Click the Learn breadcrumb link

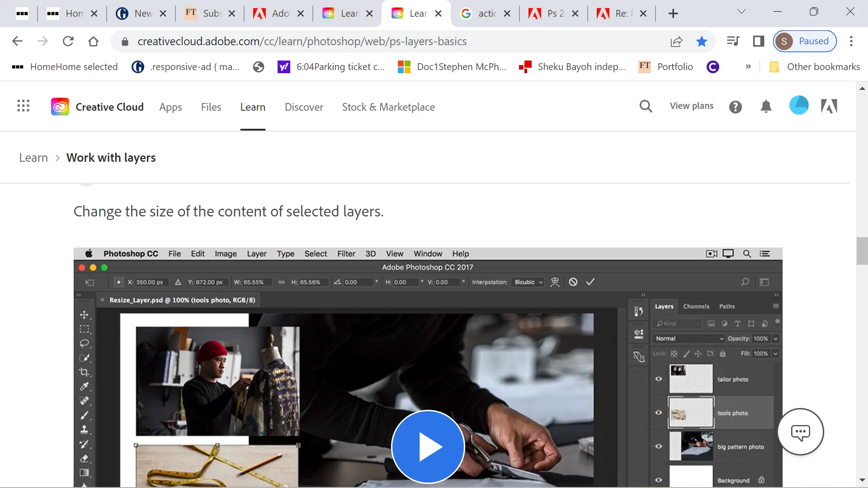[x=33, y=158]
